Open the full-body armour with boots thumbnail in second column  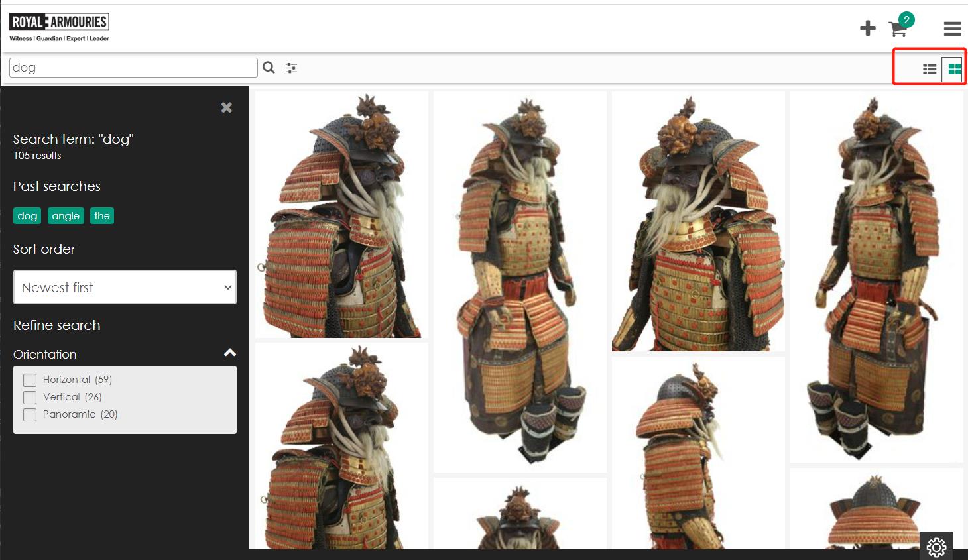pos(520,282)
